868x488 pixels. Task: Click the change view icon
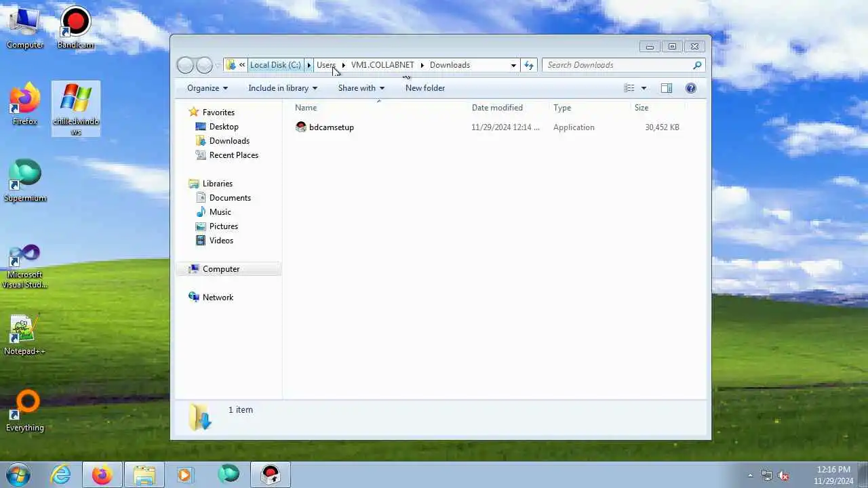tap(629, 88)
